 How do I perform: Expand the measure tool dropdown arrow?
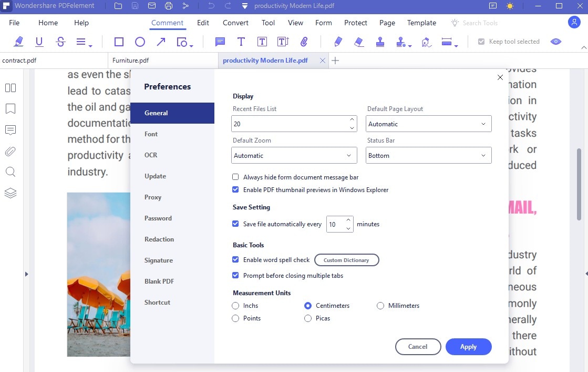point(456,45)
